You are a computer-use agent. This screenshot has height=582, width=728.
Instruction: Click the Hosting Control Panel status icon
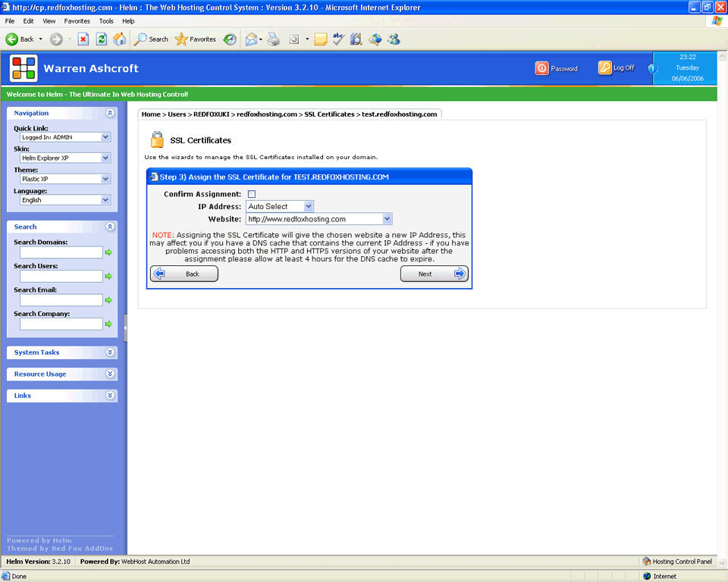(646, 561)
